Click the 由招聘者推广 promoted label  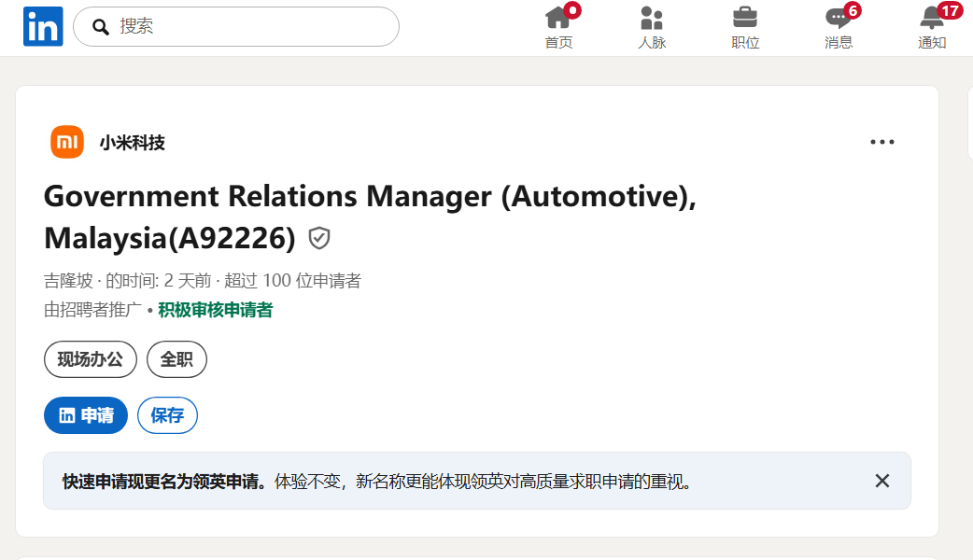93,310
